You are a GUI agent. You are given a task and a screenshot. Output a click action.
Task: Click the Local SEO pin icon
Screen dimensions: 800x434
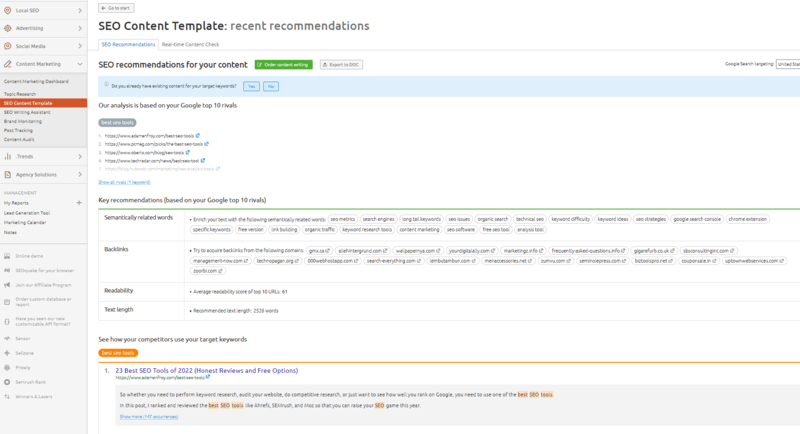click(7, 10)
